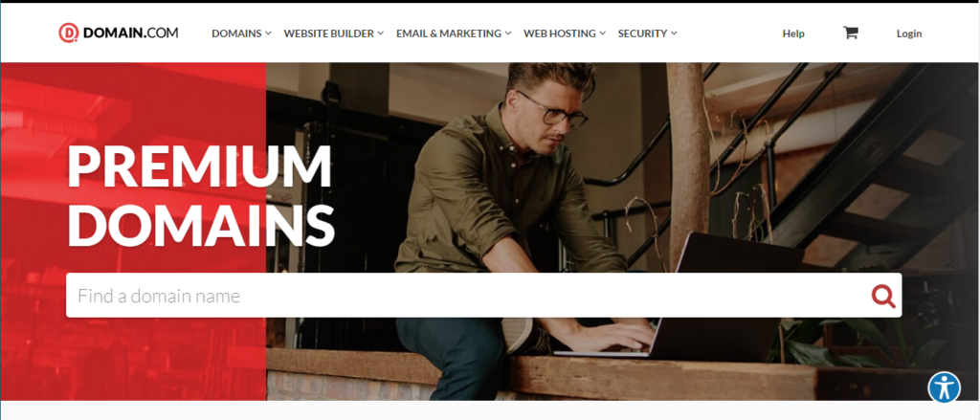Click the red magnifying glass search icon
This screenshot has height=420, width=980.
pos(883,296)
